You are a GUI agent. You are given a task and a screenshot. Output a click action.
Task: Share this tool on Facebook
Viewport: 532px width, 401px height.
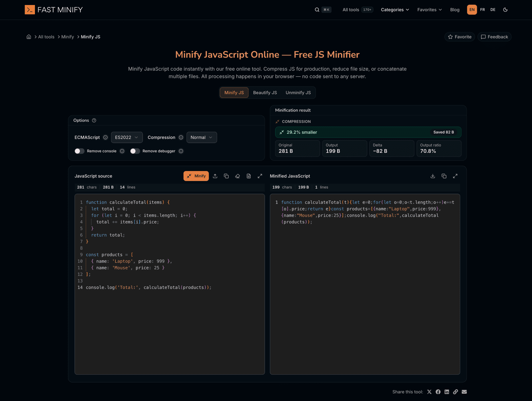[x=438, y=392]
